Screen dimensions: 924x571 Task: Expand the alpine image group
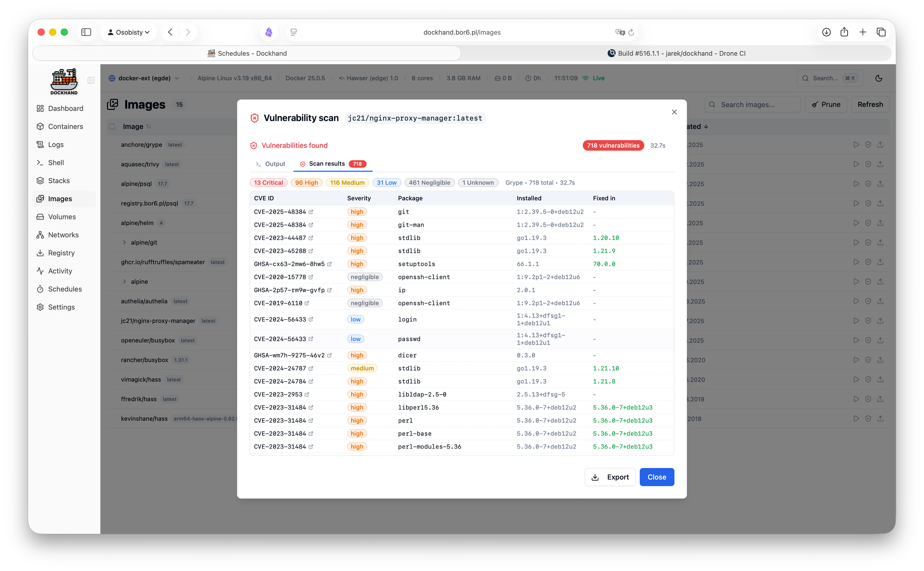(x=125, y=281)
